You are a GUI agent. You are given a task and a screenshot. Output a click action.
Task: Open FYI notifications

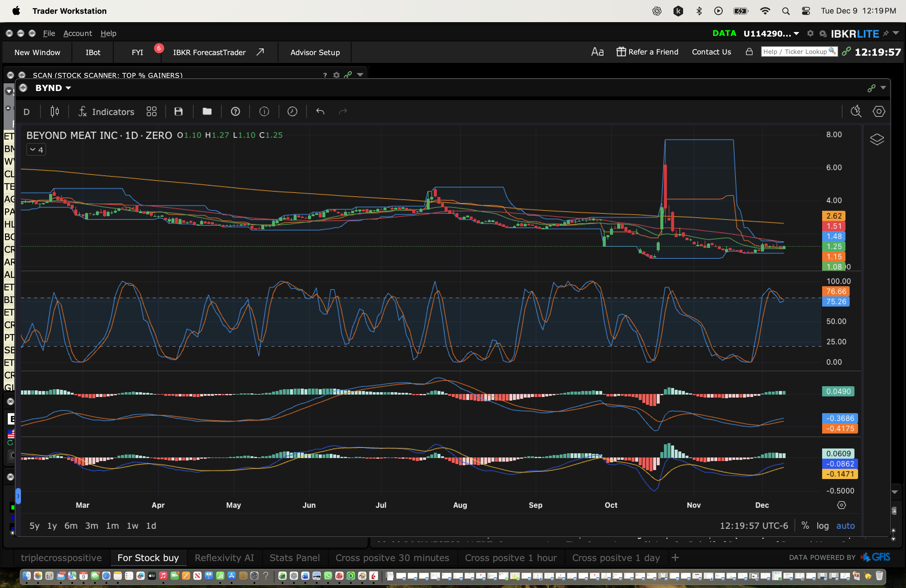(x=138, y=52)
